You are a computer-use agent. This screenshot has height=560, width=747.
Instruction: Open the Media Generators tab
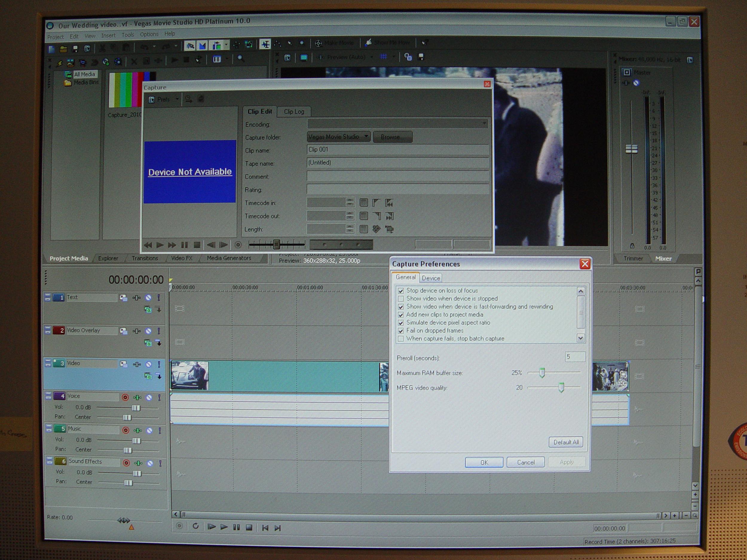229,258
